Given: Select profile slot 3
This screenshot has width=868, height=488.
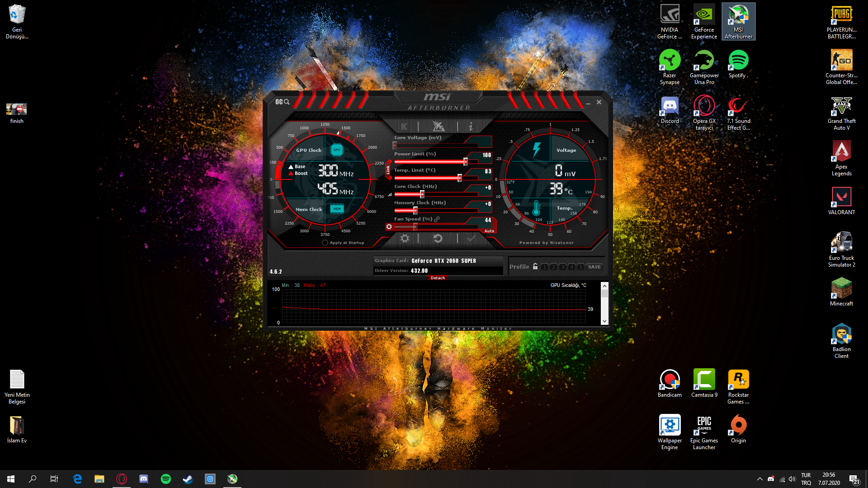Looking at the screenshot, I should (562, 267).
